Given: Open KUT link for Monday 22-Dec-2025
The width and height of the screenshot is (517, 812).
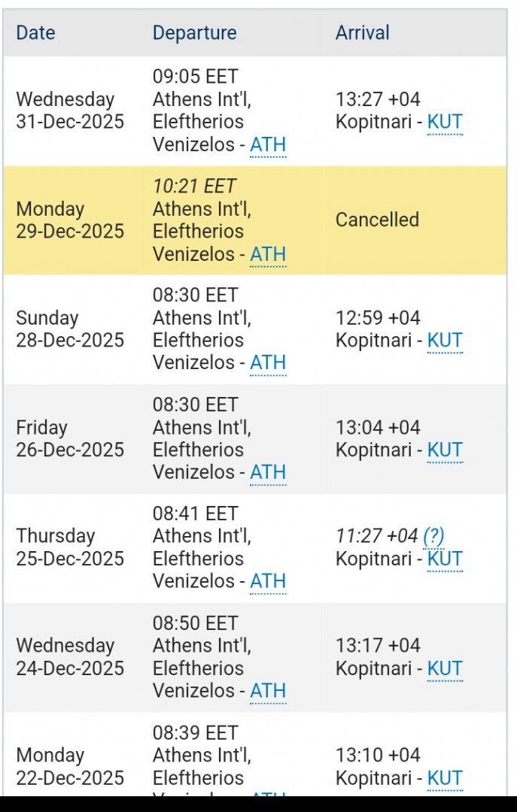Looking at the screenshot, I should pyautogui.click(x=445, y=777).
